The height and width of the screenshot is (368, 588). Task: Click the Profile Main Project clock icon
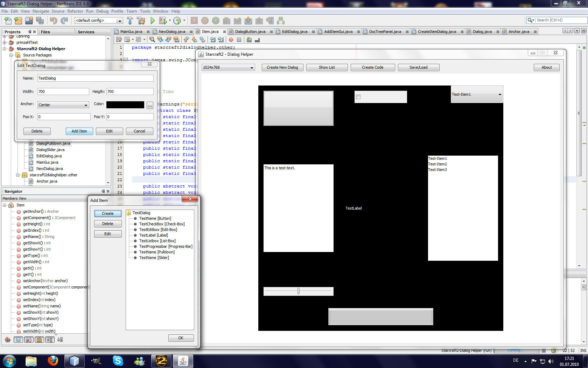coord(177,21)
